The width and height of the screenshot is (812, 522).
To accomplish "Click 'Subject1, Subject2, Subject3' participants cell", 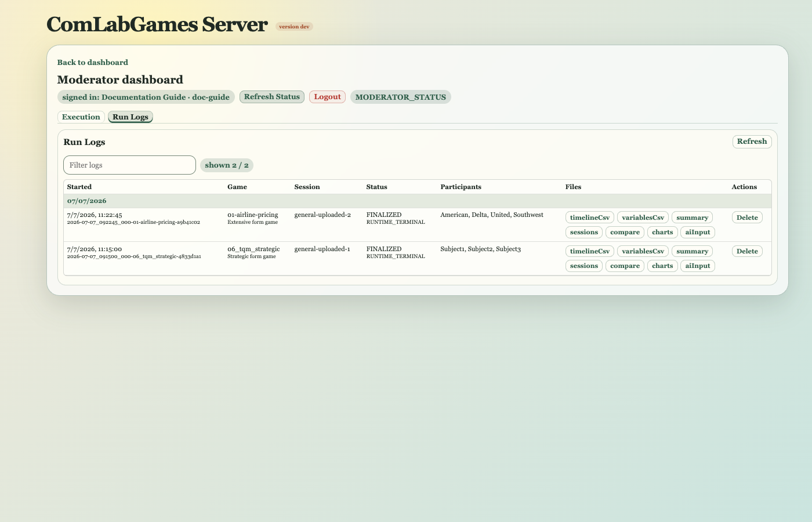I will (x=481, y=249).
